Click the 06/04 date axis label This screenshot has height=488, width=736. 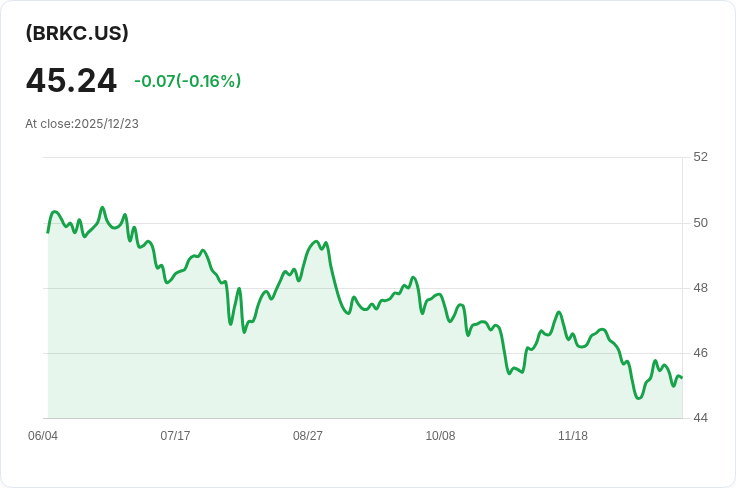click(43, 436)
